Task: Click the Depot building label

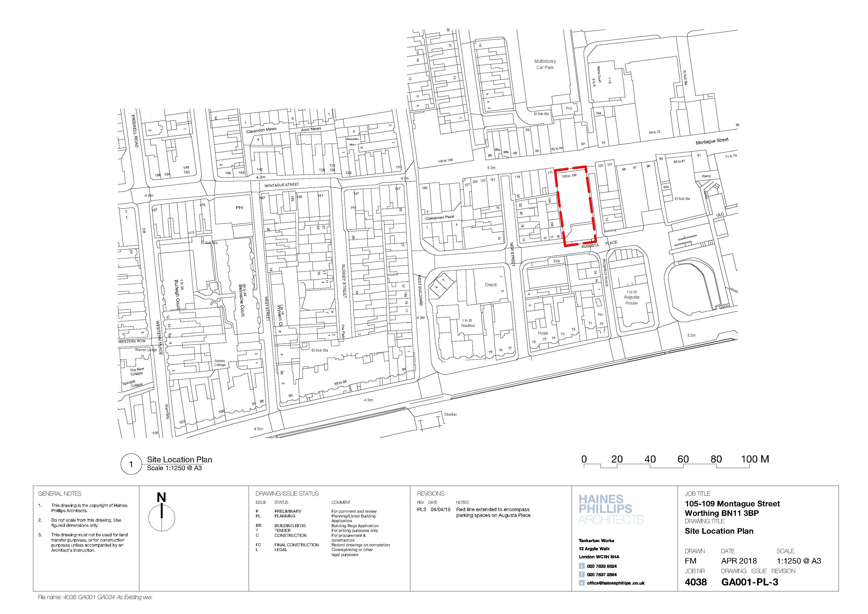Action: pos(491,285)
